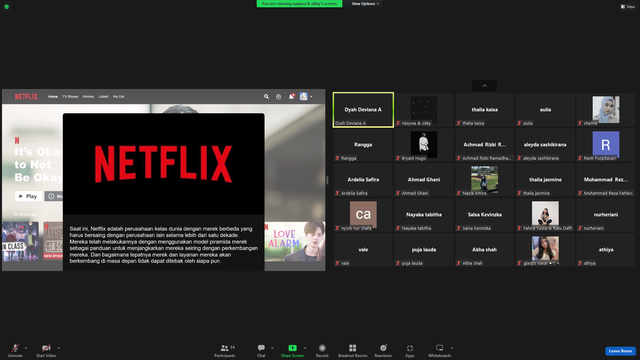Screen dimensions: 640x360
Task: Click the Netflix gift icon
Action: tap(278, 97)
